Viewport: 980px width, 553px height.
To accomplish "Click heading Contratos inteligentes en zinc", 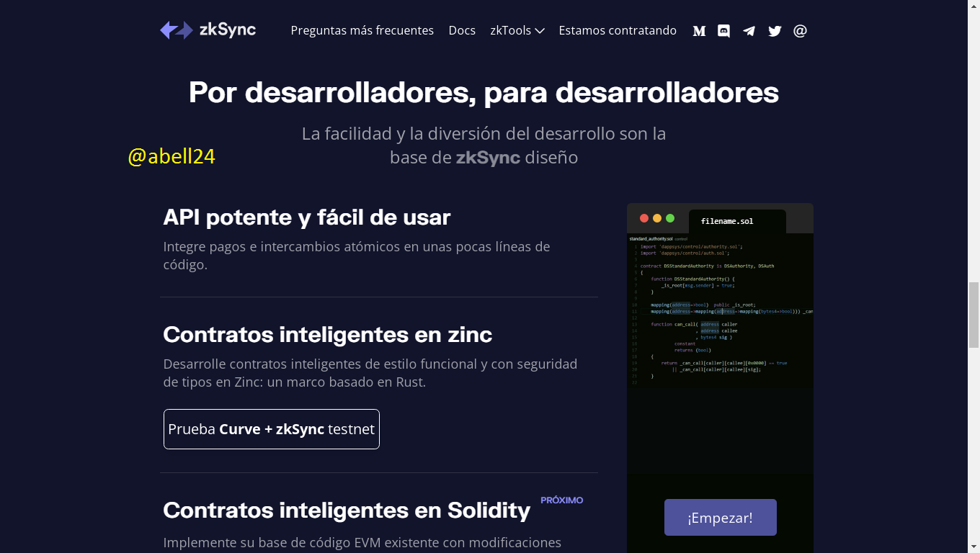I will pyautogui.click(x=328, y=334).
